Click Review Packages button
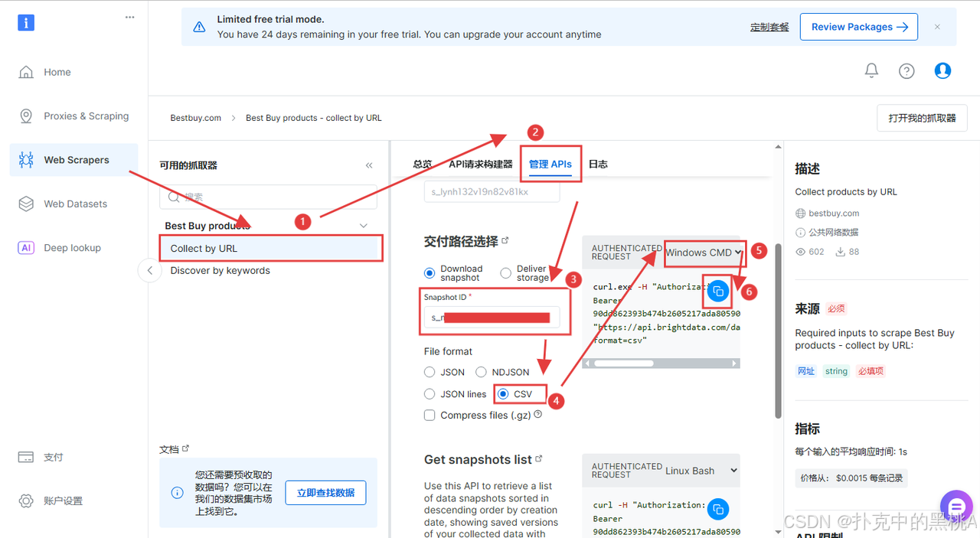This screenshot has height=538, width=980. [859, 27]
